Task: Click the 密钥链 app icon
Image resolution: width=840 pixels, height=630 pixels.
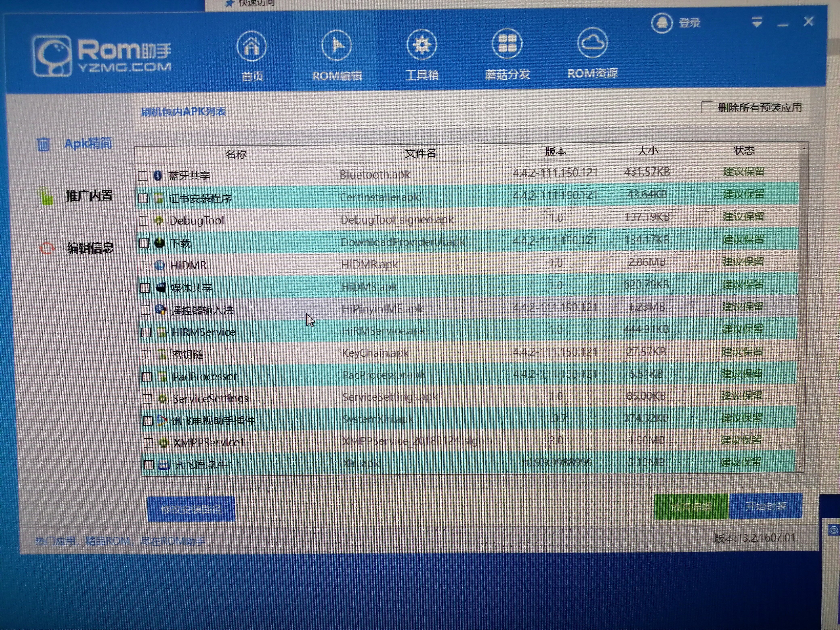Action: (x=162, y=354)
